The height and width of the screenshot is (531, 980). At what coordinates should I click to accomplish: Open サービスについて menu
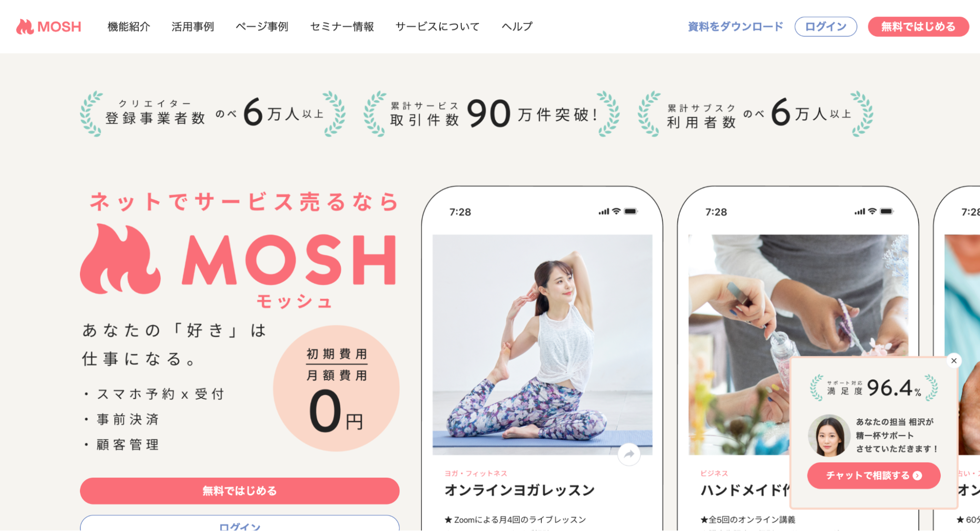[437, 26]
